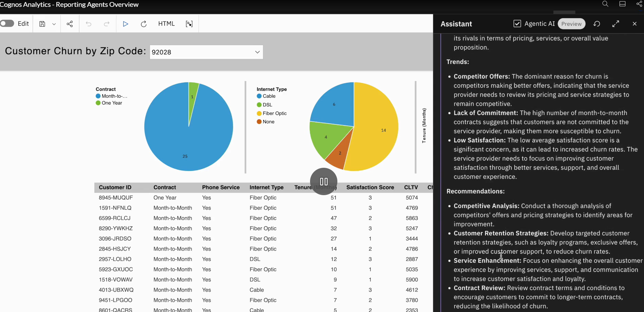Click the Satisfaction Score column header
644x312 pixels.
pyautogui.click(x=370, y=187)
